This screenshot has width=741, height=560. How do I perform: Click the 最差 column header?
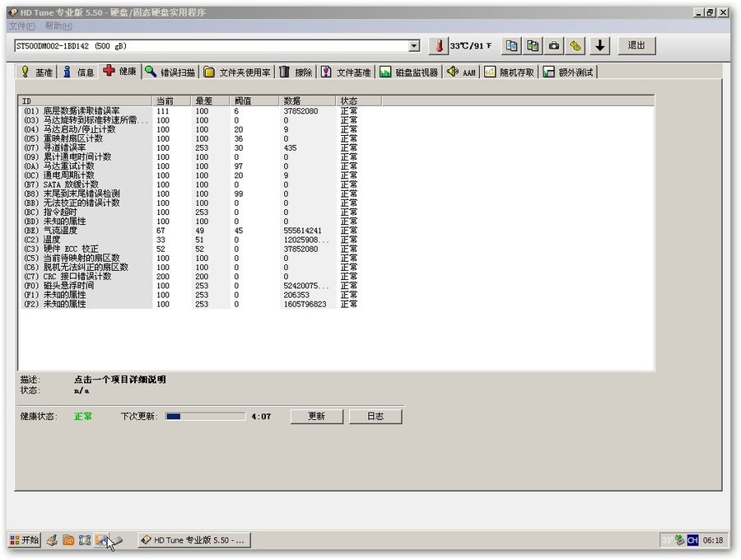(x=211, y=100)
